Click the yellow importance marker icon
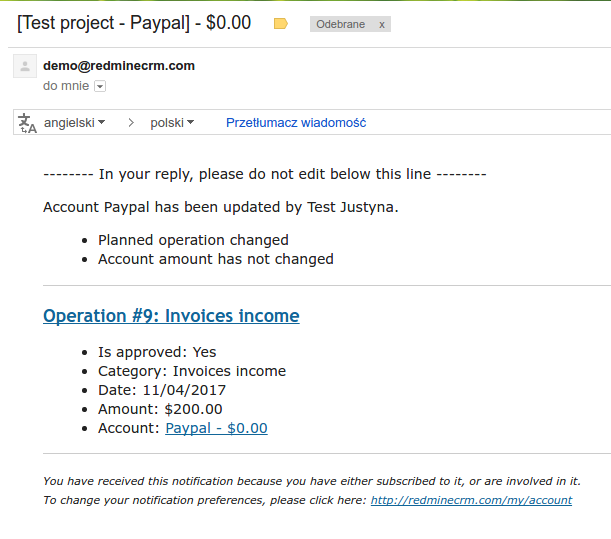The width and height of the screenshot is (611, 539). click(x=281, y=24)
